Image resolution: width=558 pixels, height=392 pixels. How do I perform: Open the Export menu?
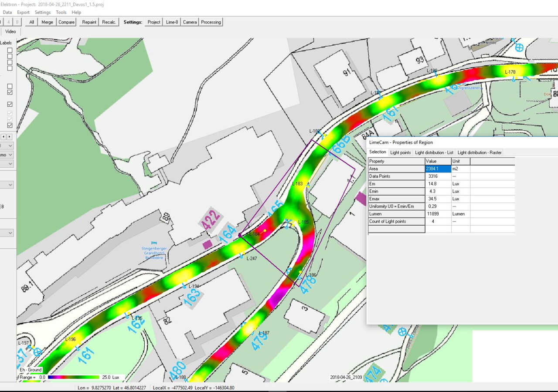24,13
